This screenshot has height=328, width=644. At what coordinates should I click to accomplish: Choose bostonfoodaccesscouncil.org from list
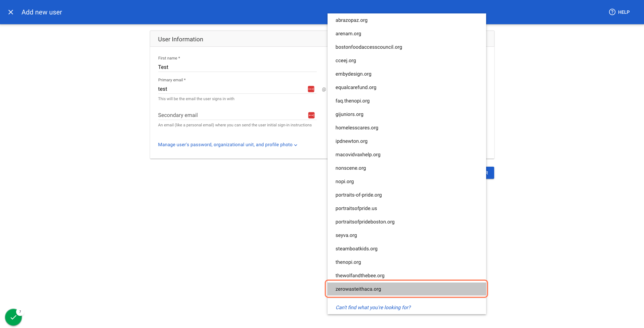[x=406, y=47]
